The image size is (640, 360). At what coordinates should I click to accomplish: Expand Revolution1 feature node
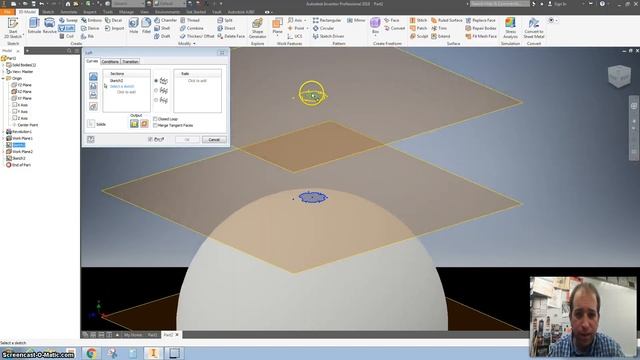pos(3,132)
